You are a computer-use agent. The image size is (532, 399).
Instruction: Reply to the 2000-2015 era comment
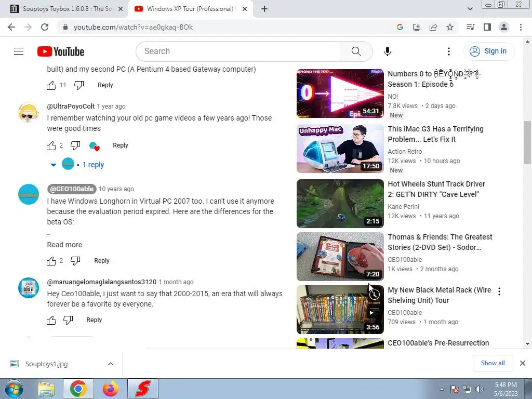point(94,320)
